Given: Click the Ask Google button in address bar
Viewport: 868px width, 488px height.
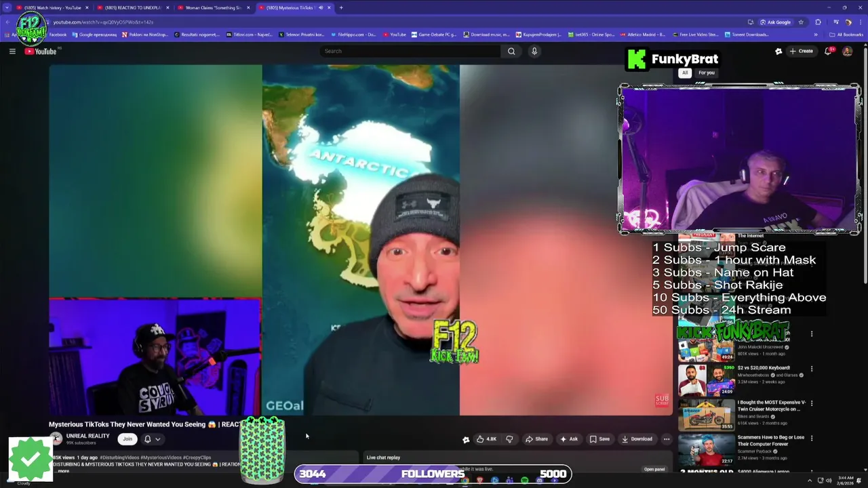Looking at the screenshot, I should click(775, 22).
